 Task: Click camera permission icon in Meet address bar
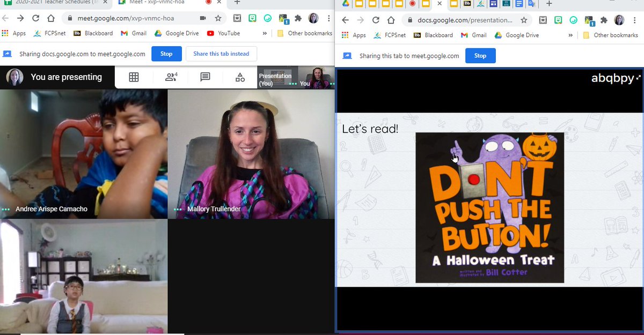point(203,18)
